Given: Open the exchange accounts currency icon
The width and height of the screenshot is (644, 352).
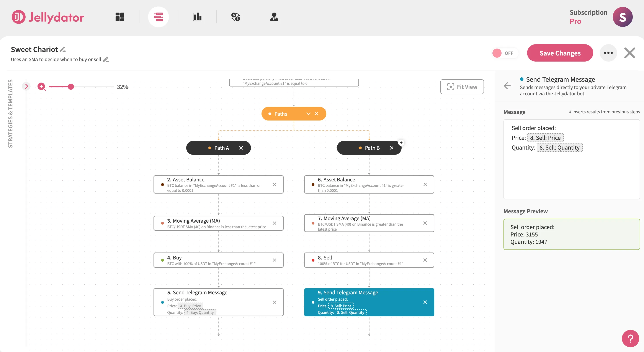Looking at the screenshot, I should [x=236, y=17].
